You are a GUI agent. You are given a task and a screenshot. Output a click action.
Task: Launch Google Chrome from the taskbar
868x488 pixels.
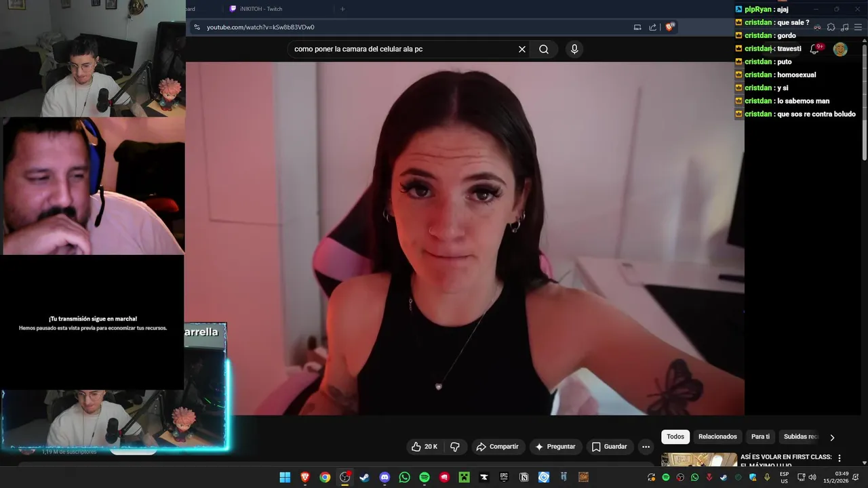[x=325, y=477]
